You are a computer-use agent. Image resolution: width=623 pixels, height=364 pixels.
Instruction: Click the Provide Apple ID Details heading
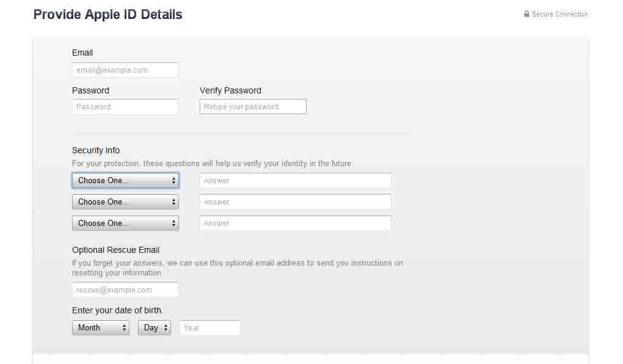pyautogui.click(x=107, y=15)
